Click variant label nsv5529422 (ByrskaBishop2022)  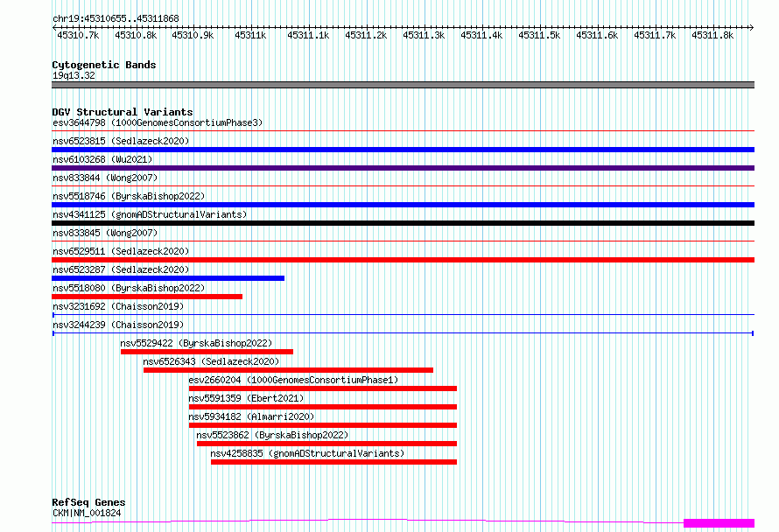pyautogui.click(x=196, y=343)
